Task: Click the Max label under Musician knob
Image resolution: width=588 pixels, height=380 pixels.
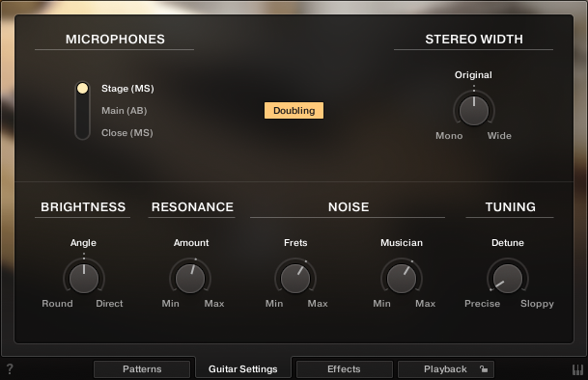Action: pyautogui.click(x=425, y=304)
